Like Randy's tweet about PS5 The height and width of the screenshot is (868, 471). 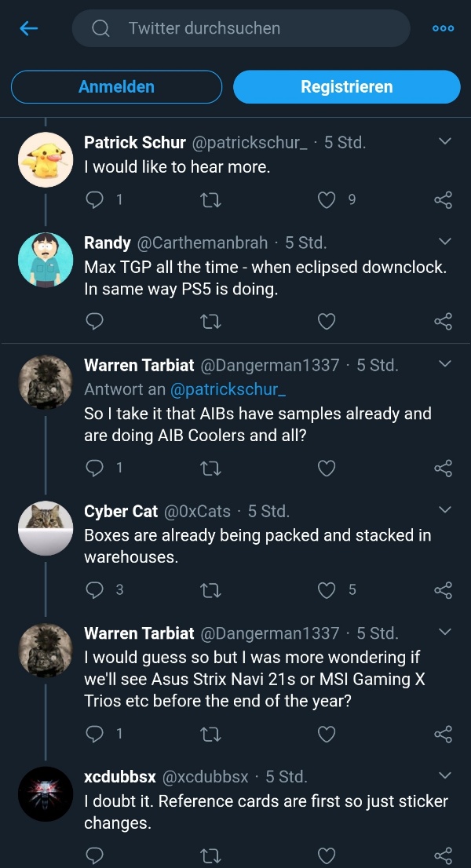coord(327,321)
